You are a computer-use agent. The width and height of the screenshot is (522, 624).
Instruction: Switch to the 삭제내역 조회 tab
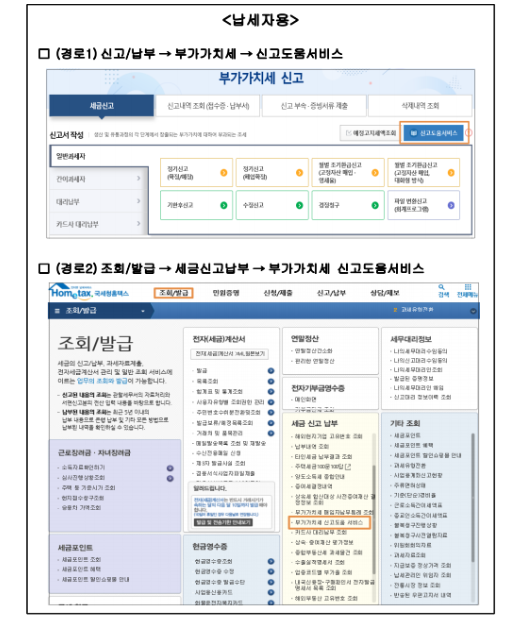[420, 106]
